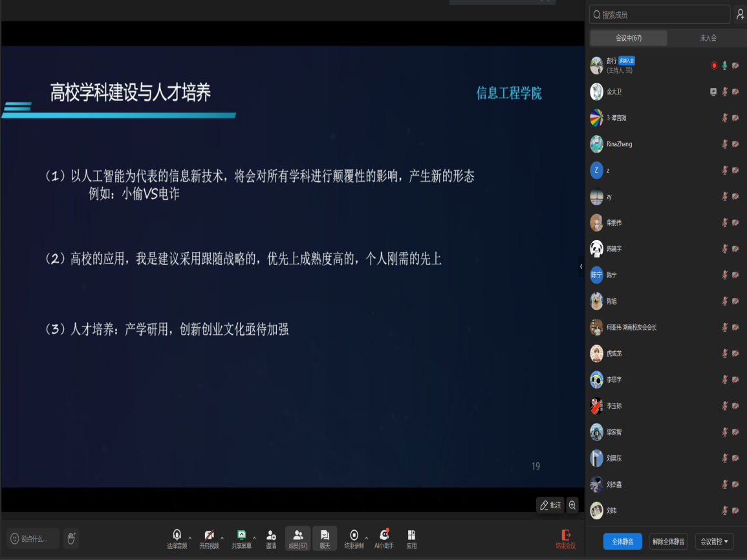Screen dimensions: 747x560
Task: Click the 选择音频 headphone icon
Action: pos(177,535)
